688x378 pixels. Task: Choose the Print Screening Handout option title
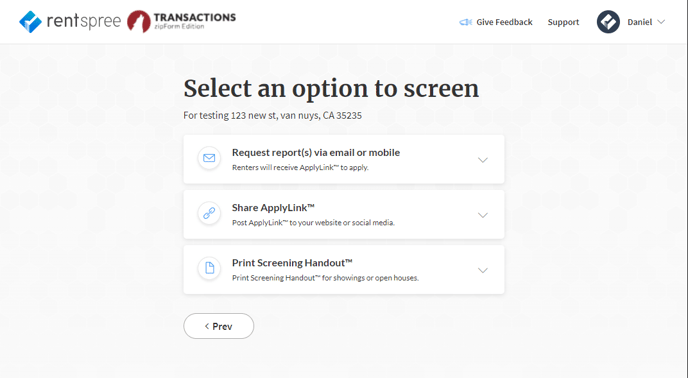click(292, 263)
